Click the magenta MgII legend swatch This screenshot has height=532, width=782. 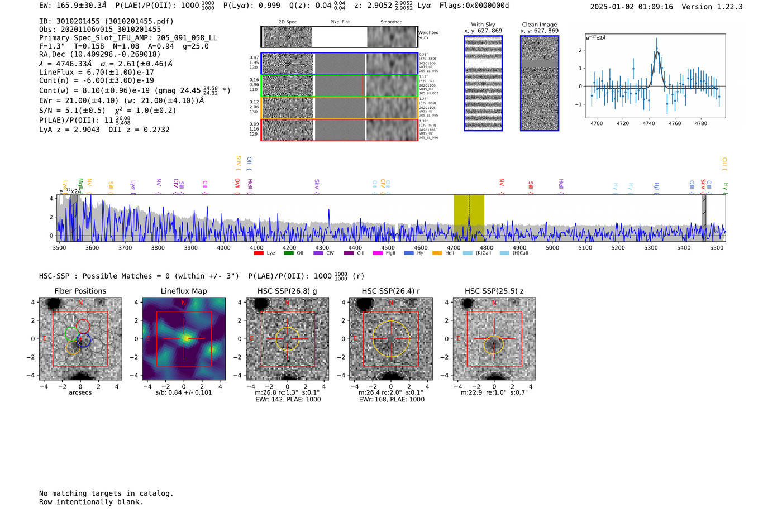(378, 253)
